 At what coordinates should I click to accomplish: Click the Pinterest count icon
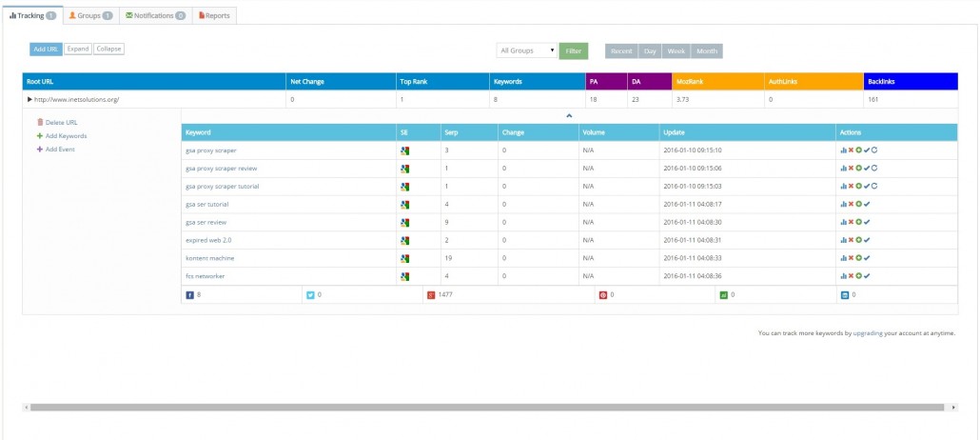pyautogui.click(x=603, y=295)
